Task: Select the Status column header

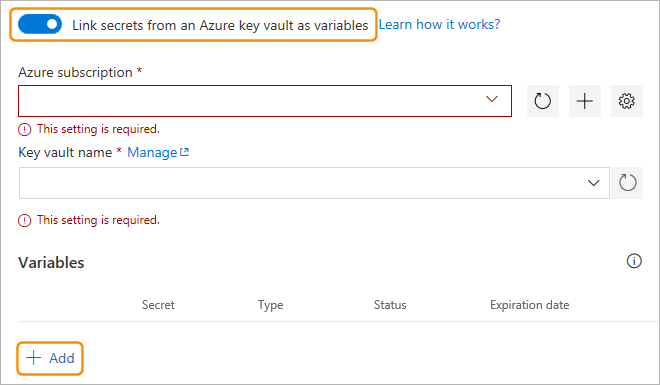Action: point(390,305)
